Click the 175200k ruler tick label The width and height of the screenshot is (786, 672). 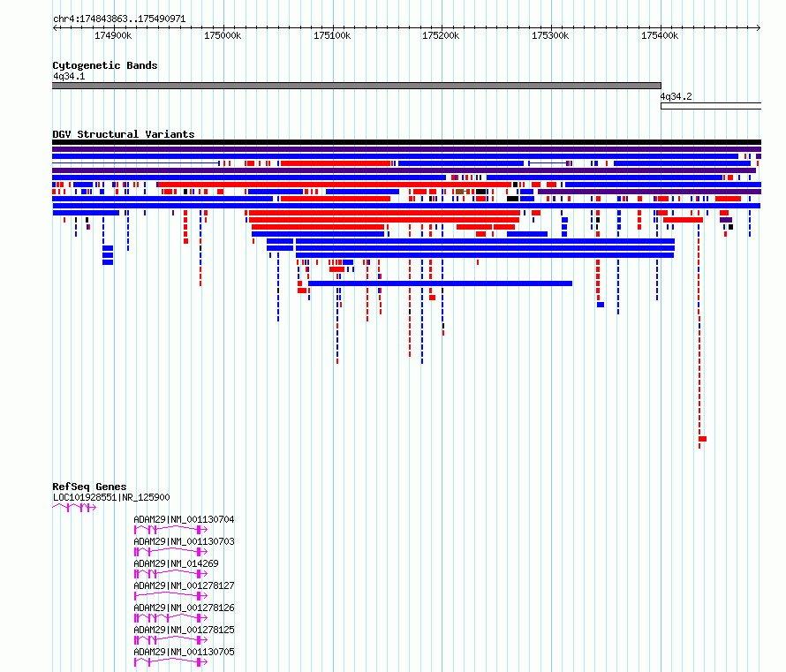coord(441,35)
